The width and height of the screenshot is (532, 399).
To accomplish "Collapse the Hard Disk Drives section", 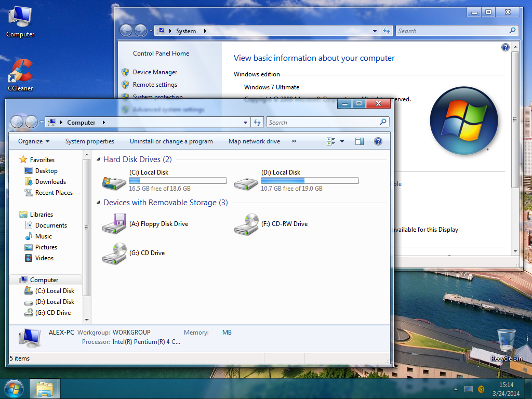I will [x=99, y=159].
